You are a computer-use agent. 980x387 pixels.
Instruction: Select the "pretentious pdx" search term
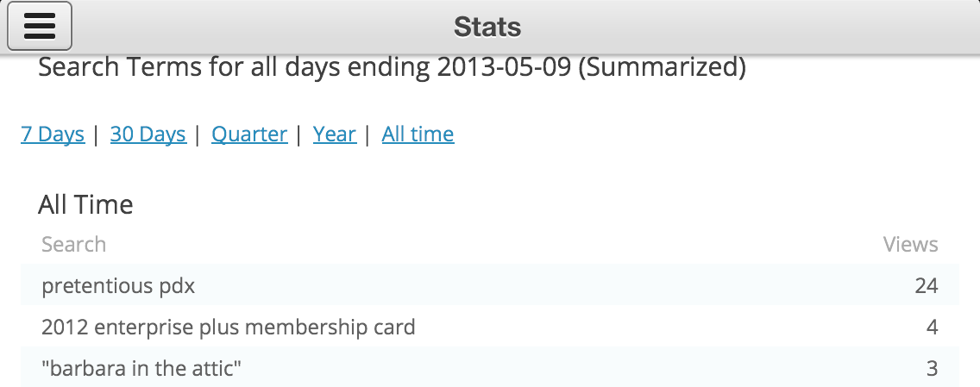click(118, 286)
